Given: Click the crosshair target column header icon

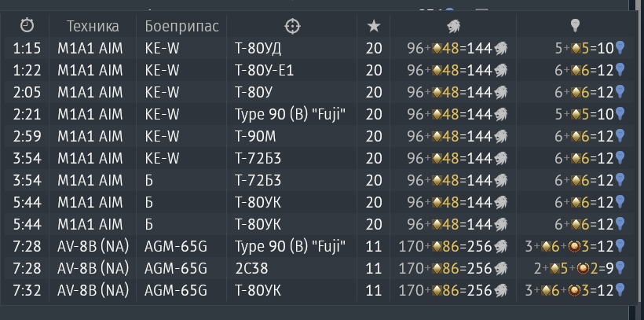Looking at the screenshot, I should 292,26.
